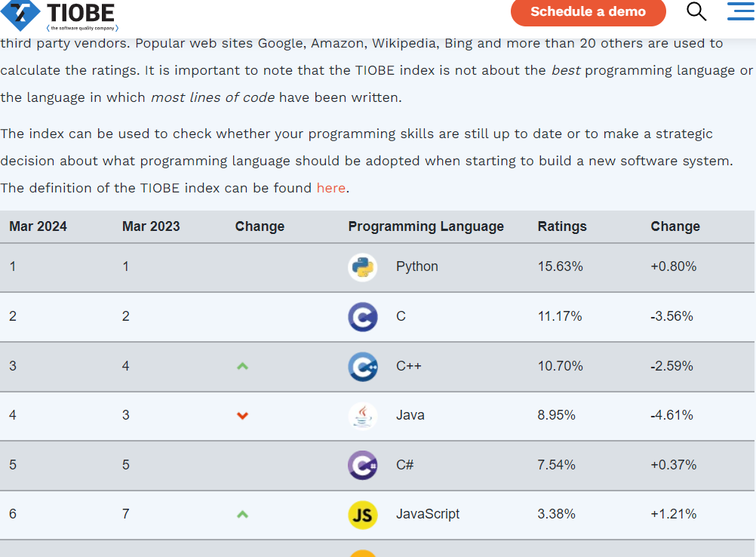Click the Java coffee cup icon
Screen dimensions: 756x557
tap(363, 416)
